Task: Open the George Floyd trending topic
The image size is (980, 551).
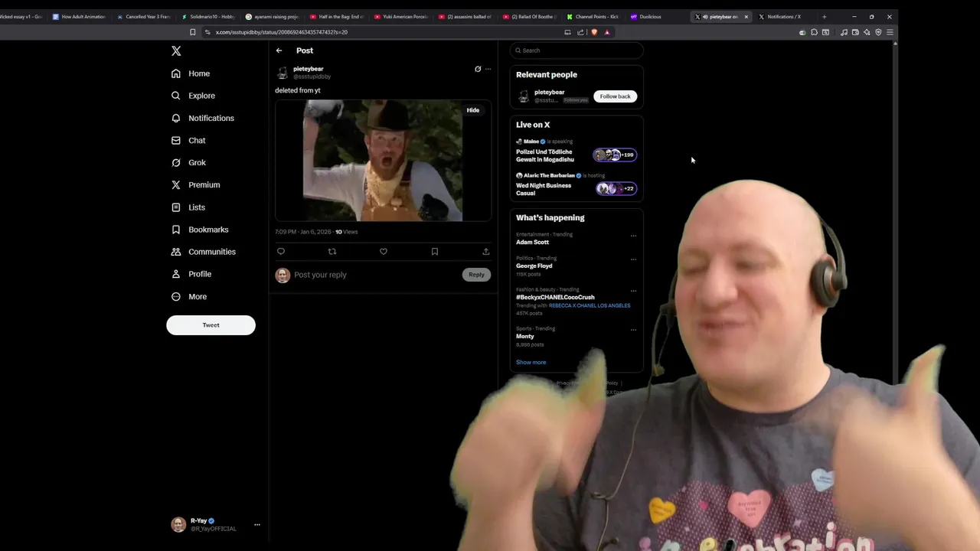Action: pyautogui.click(x=534, y=266)
